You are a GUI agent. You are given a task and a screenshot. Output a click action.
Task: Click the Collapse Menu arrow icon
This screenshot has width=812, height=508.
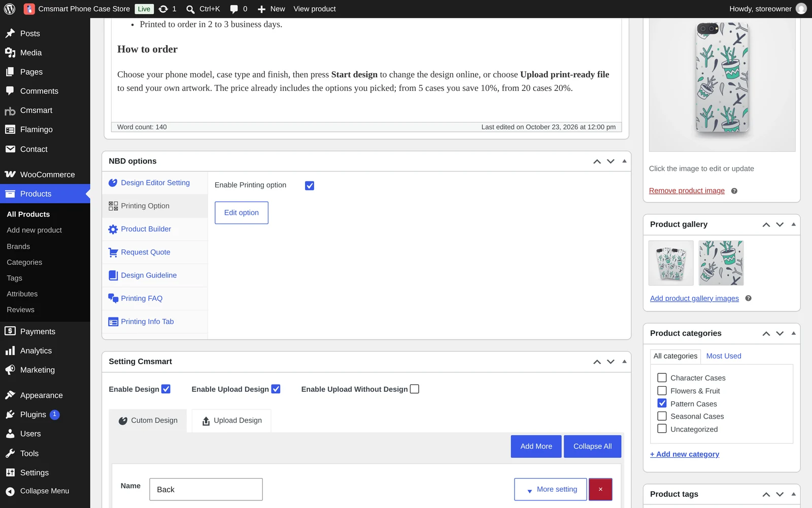(10, 491)
